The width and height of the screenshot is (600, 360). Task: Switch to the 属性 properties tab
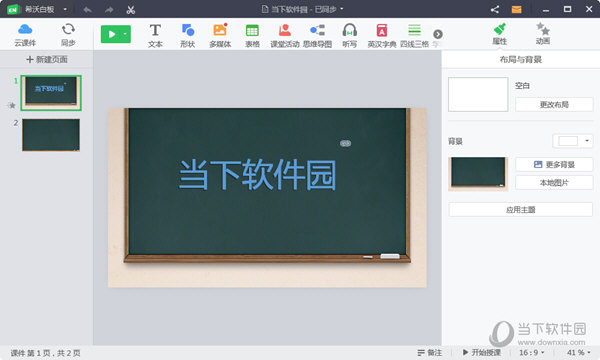click(x=499, y=34)
